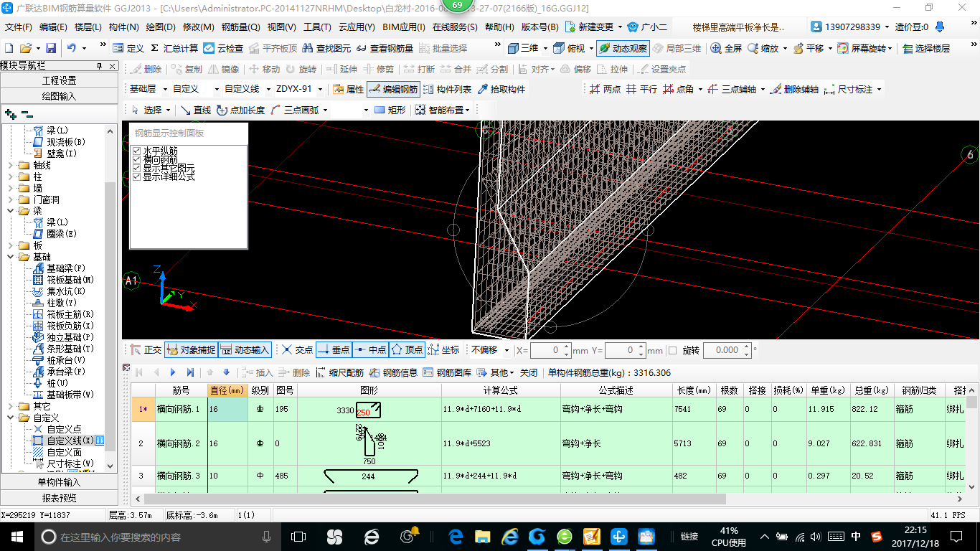The height and width of the screenshot is (551, 980).
Task: Open the 绘图(D) menu
Action: coord(160,27)
